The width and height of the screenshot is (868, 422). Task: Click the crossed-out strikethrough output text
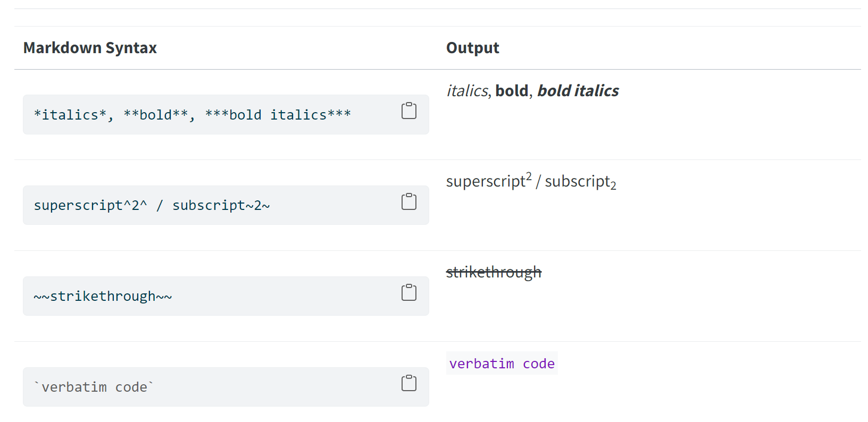[x=494, y=273]
